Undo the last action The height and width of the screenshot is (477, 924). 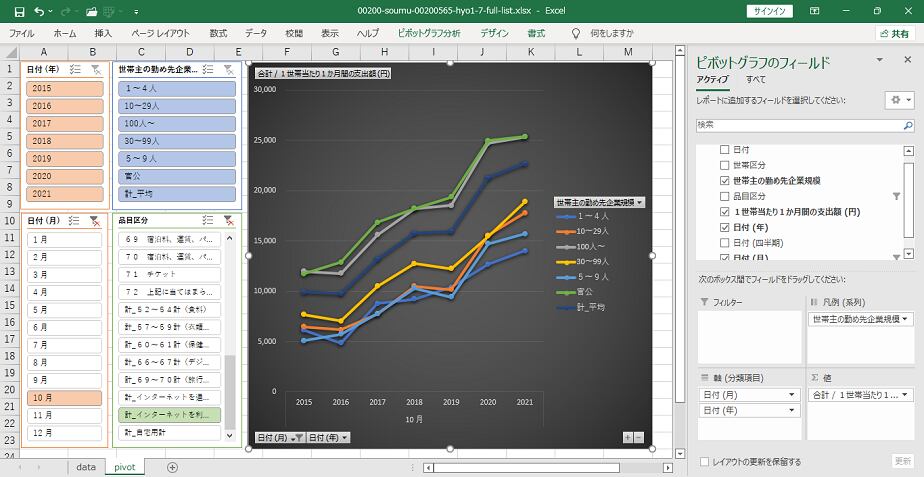coord(39,11)
